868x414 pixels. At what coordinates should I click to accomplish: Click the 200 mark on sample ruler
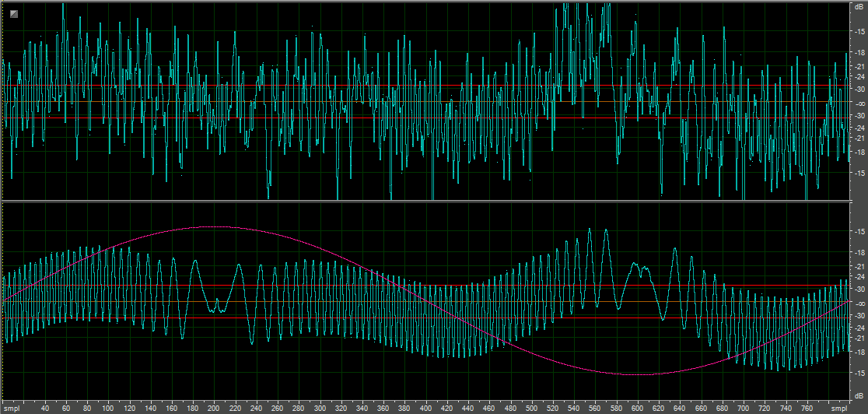tap(214, 409)
